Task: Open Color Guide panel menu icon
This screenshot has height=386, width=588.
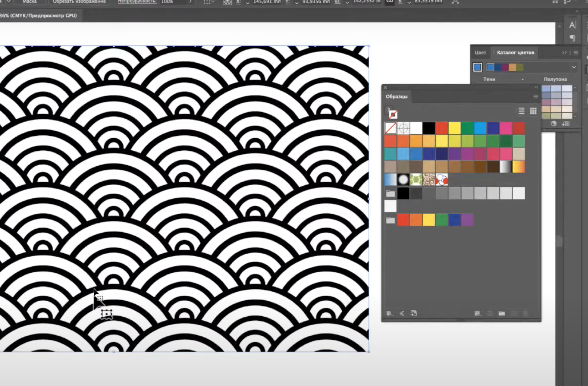Action: click(576, 52)
